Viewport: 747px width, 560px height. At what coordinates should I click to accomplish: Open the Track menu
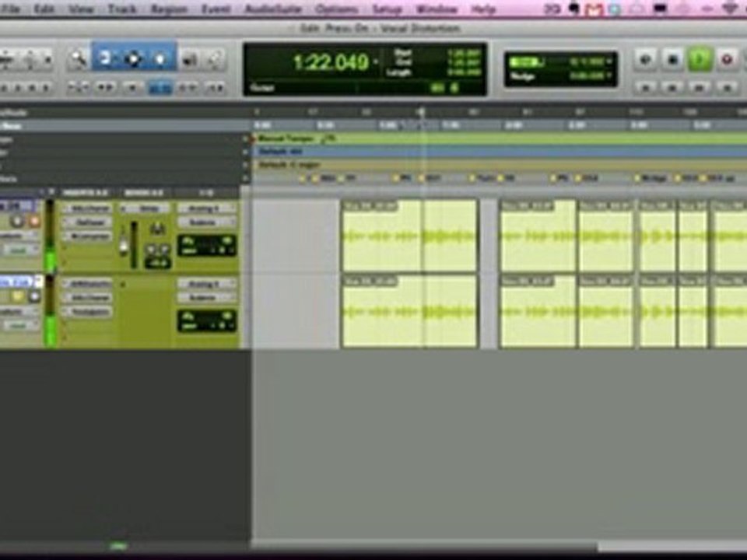122,9
